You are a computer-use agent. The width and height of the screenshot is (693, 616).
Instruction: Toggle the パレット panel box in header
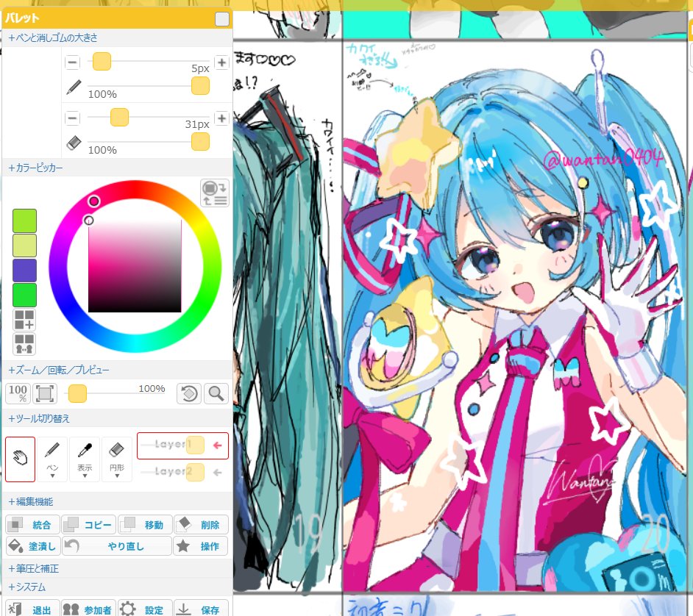coord(222,19)
